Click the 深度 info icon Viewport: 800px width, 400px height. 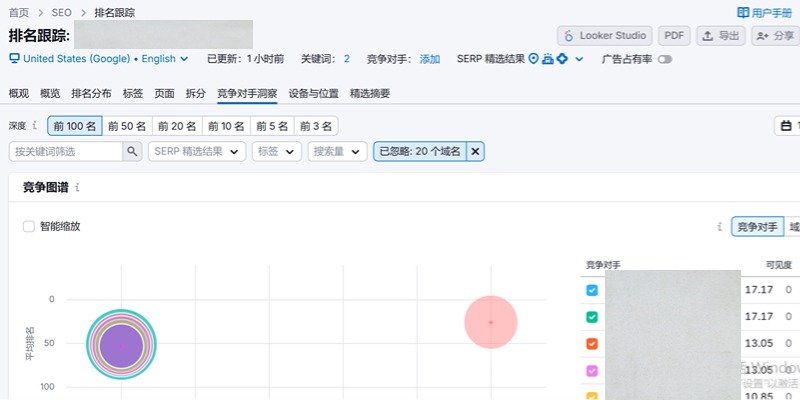tap(35, 125)
